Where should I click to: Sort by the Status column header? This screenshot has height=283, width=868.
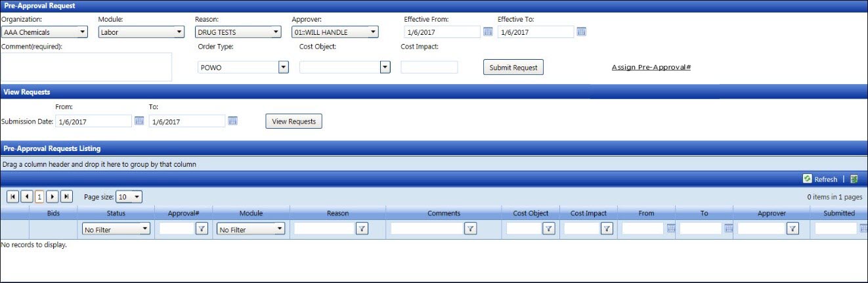[116, 213]
